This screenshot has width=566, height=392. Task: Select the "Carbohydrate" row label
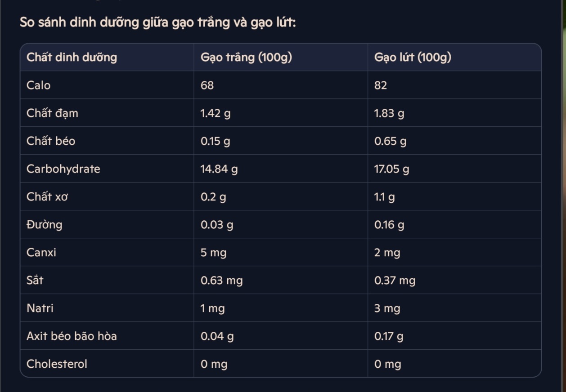(x=63, y=169)
